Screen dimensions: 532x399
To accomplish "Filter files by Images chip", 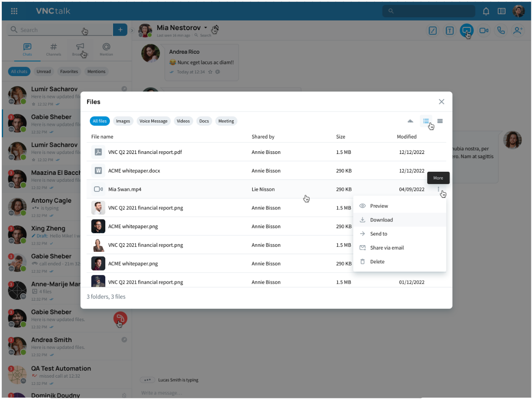I will pos(123,121).
